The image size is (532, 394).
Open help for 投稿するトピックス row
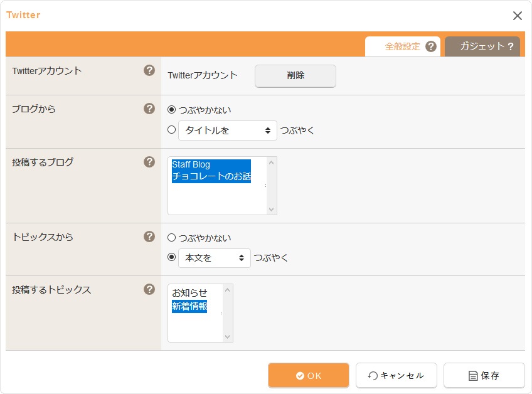click(x=149, y=289)
